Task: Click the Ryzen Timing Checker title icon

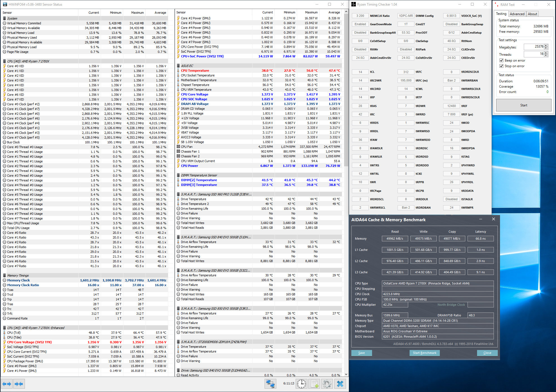Action: 354,4
